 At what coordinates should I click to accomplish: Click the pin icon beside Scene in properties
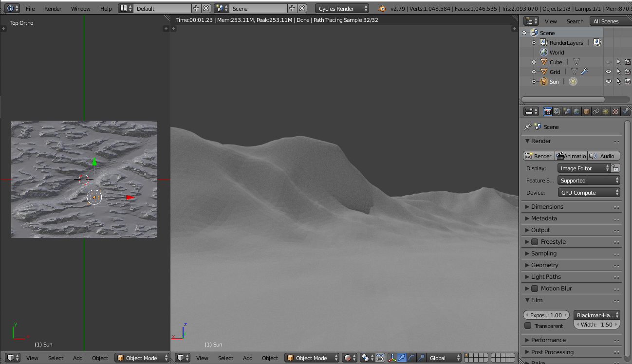tap(527, 127)
